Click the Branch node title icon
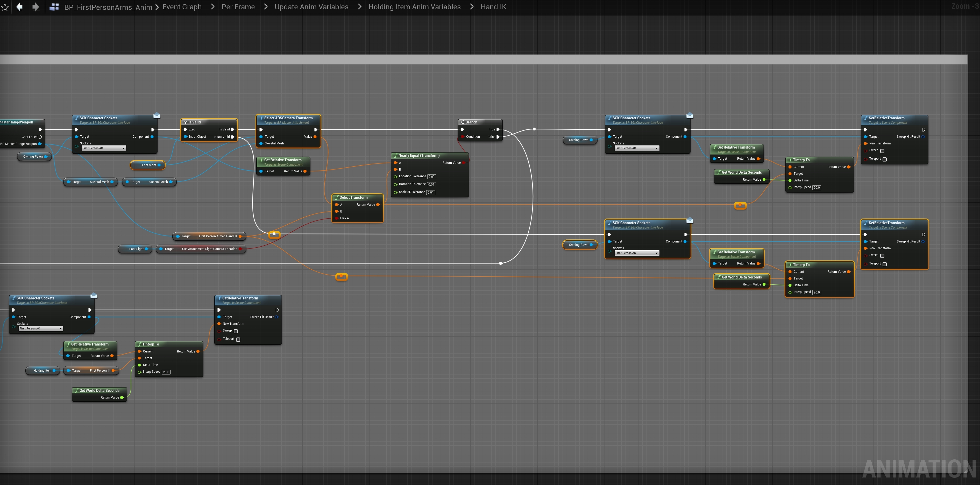The image size is (980, 485). [462, 122]
